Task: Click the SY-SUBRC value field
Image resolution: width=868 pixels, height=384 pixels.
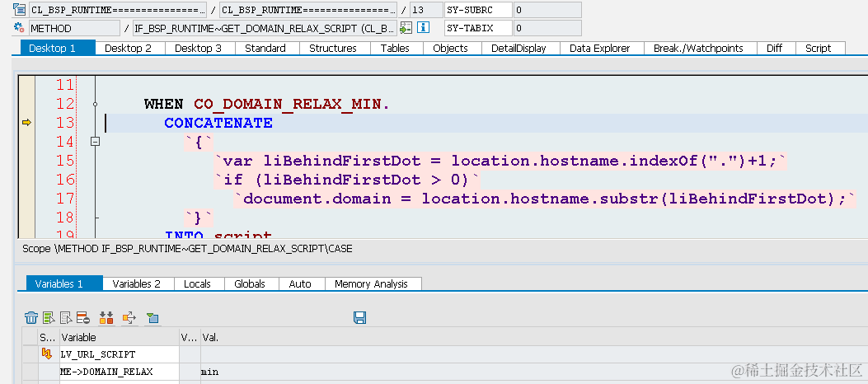Action: 547,9
